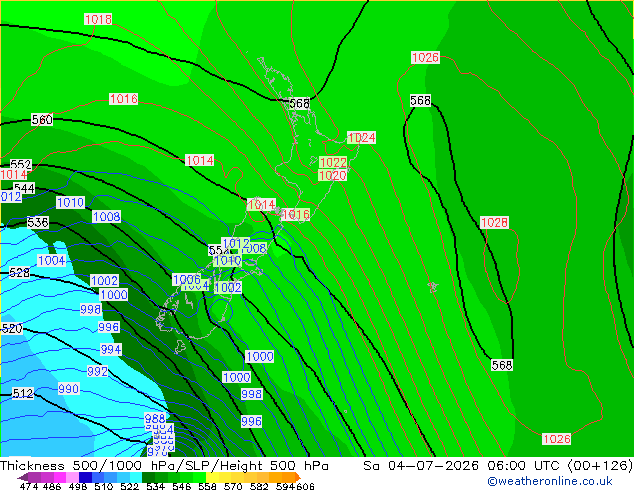634x490 pixels.
Task: Pick the light pink legend swatch
Action: point(72,477)
